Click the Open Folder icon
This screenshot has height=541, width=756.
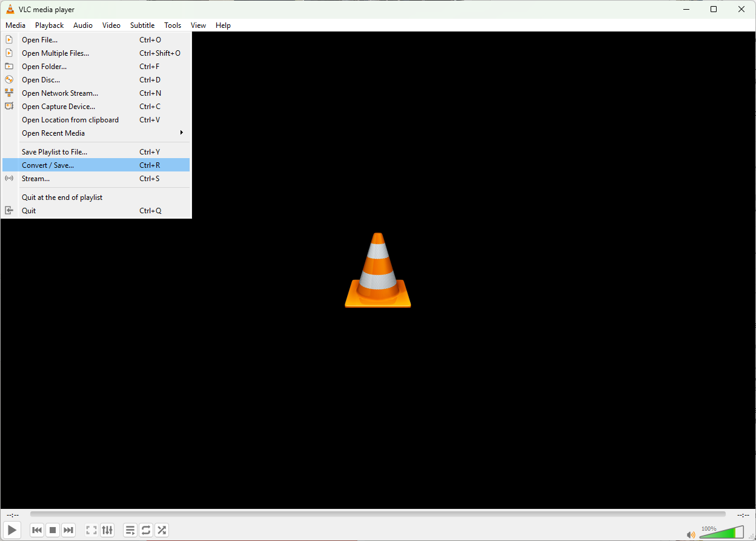click(9, 66)
